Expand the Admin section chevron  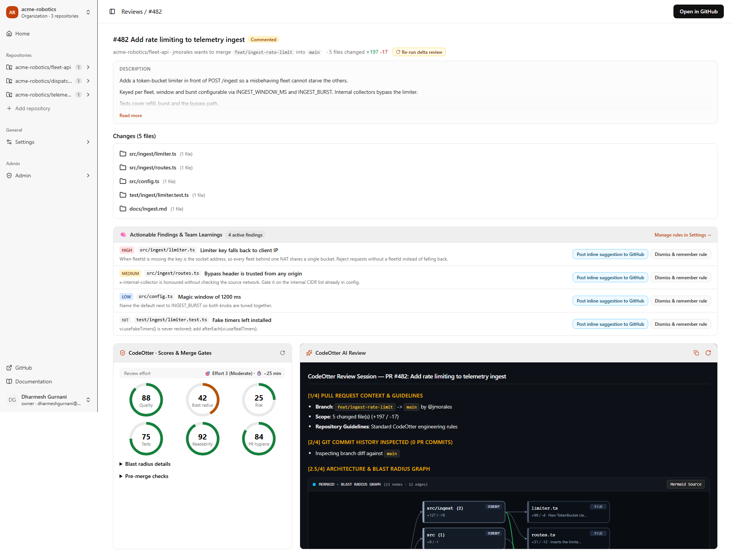pyautogui.click(x=88, y=175)
